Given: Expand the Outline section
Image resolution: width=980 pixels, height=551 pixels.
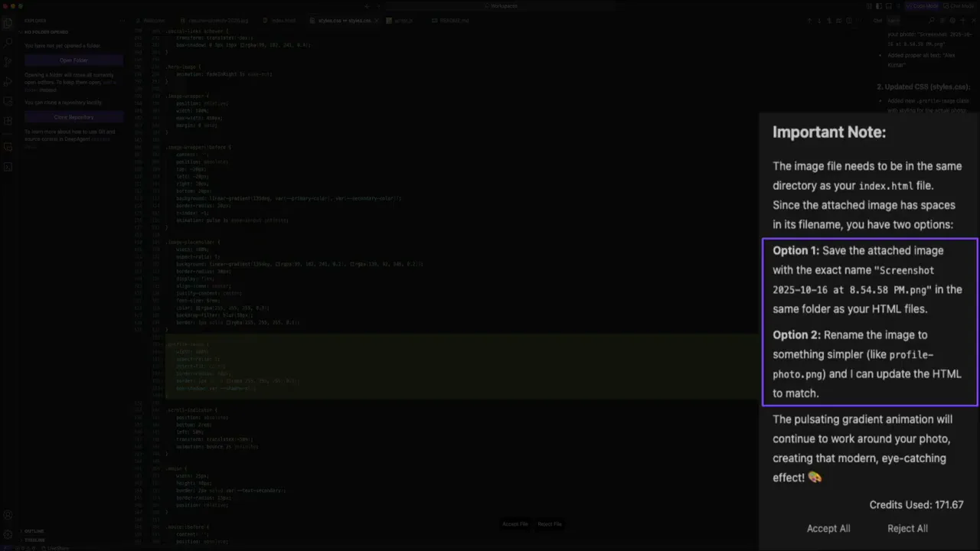Looking at the screenshot, I should [x=34, y=531].
